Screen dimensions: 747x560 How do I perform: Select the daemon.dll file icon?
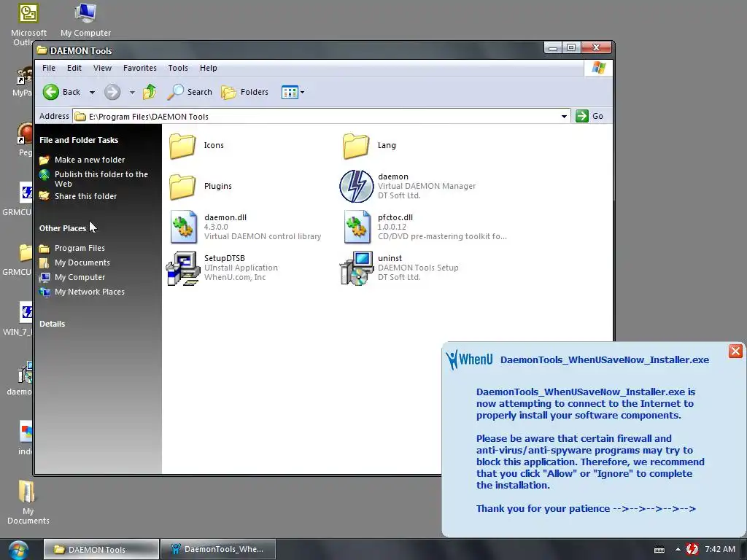[x=184, y=227]
